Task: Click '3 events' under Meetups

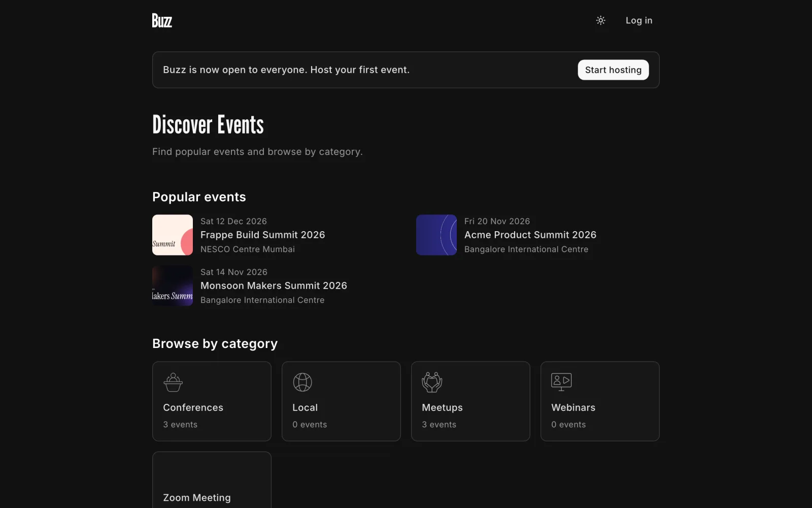Action: [439, 425]
